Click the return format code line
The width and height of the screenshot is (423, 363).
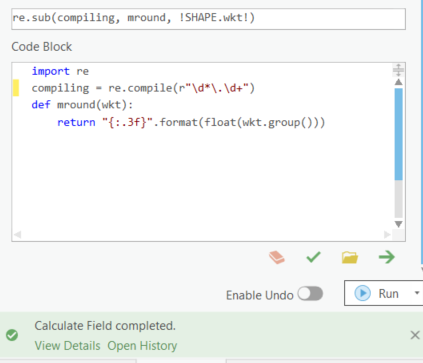(x=191, y=122)
